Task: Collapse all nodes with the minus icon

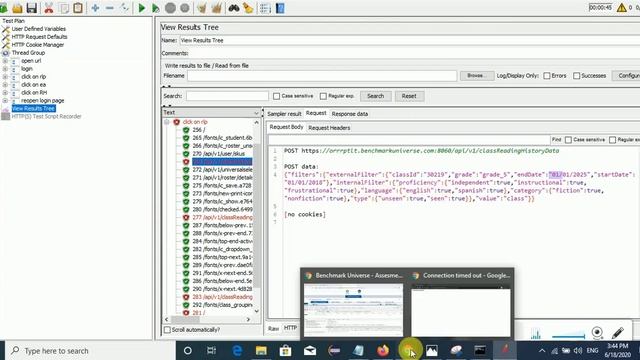Action: pyautogui.click(x=110, y=8)
